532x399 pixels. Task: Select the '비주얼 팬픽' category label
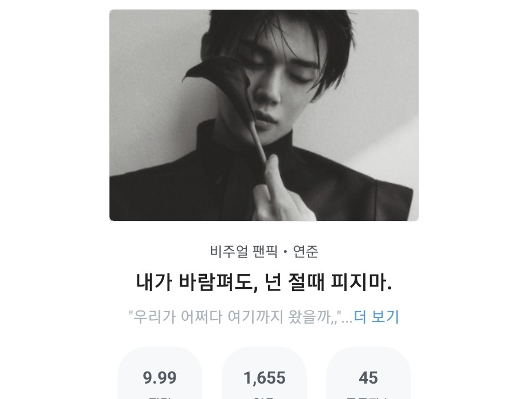pyautogui.click(x=243, y=252)
